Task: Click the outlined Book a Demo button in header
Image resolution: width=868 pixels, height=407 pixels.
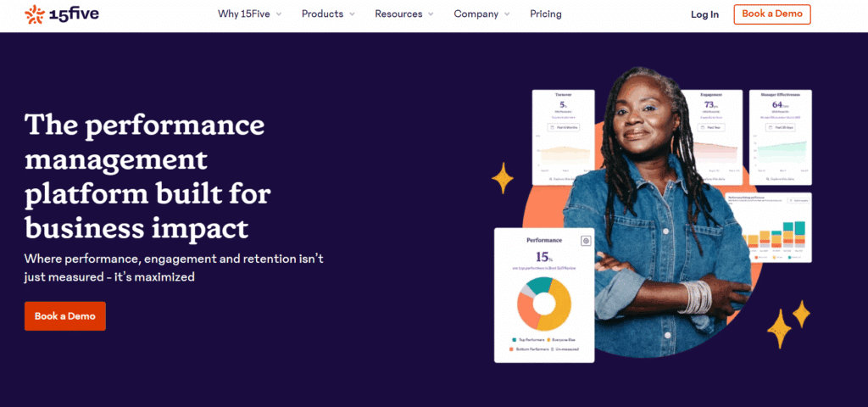Action: coord(771,14)
